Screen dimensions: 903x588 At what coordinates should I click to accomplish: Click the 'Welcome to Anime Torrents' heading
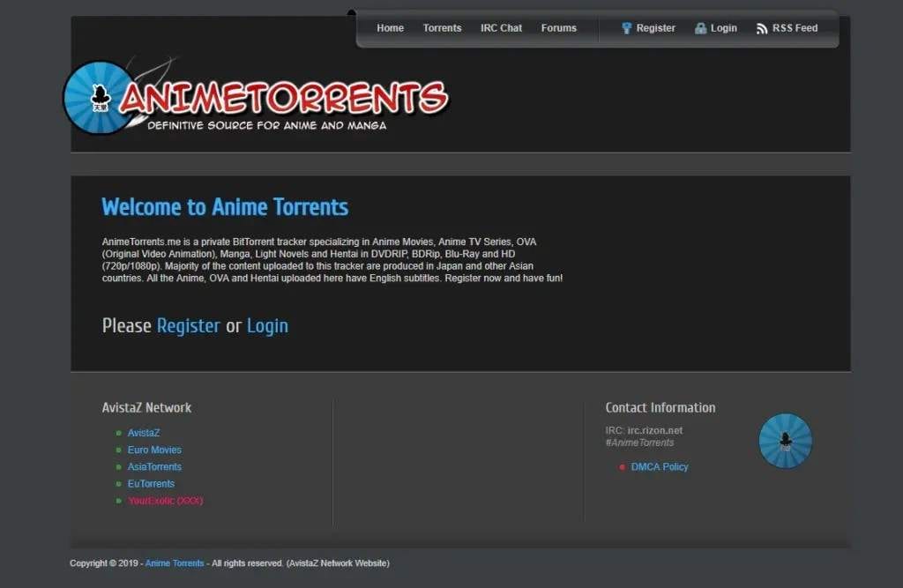click(x=225, y=207)
